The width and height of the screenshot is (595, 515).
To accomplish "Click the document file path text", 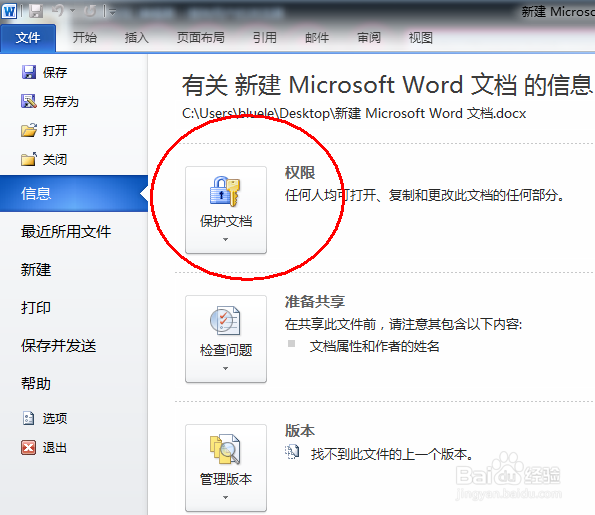I will pos(354,113).
